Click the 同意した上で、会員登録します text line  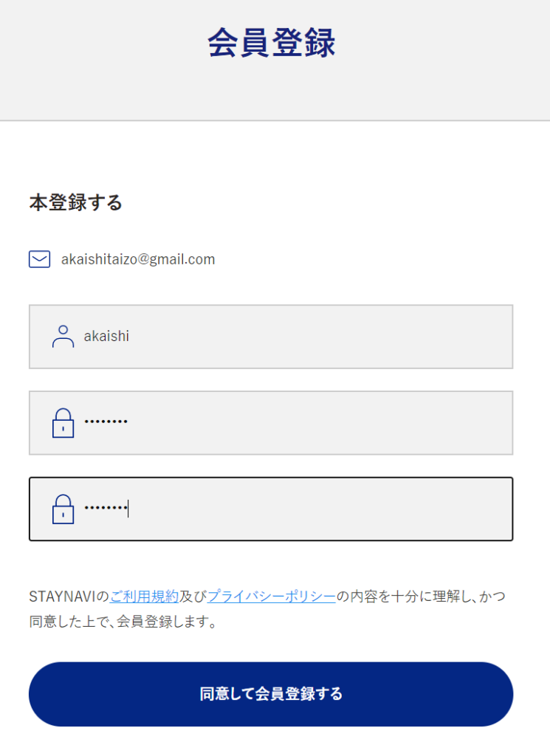click(x=123, y=622)
